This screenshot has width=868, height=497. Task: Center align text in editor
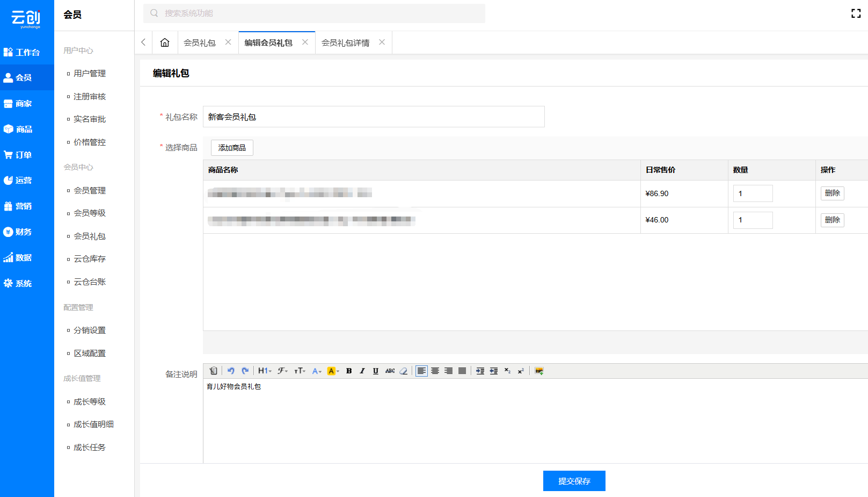[435, 371]
